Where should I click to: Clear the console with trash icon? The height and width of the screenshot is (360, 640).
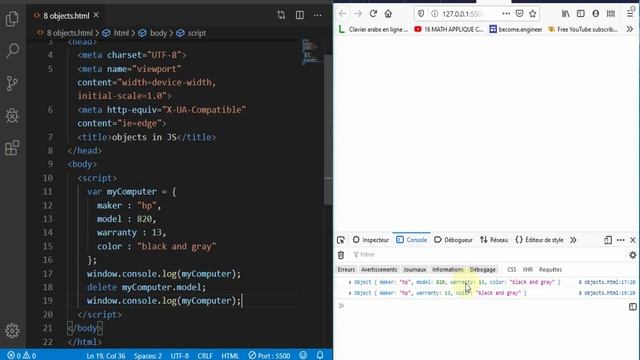point(341,255)
